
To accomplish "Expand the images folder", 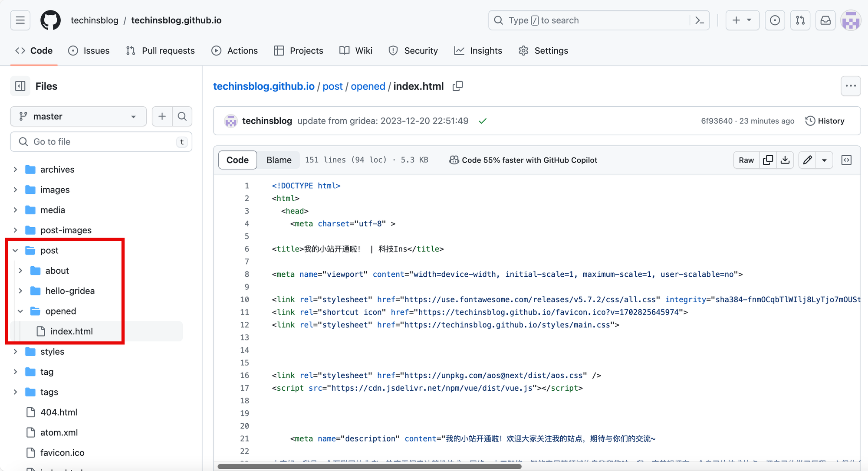I will pos(15,190).
